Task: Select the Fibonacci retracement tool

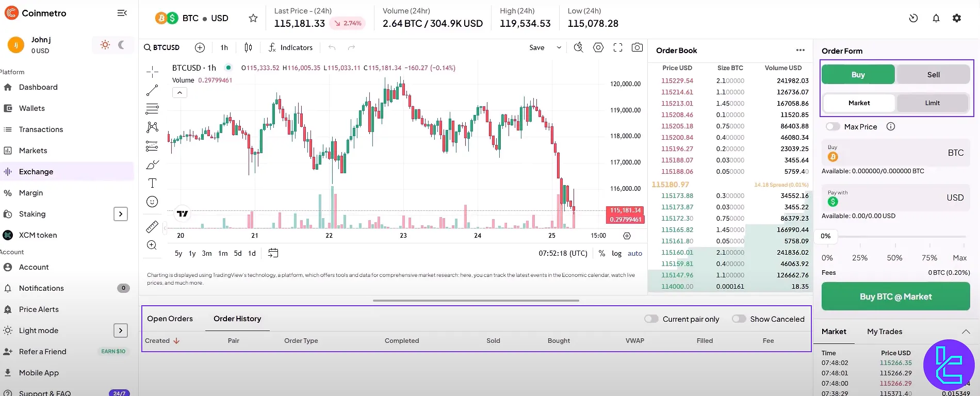Action: [152, 109]
